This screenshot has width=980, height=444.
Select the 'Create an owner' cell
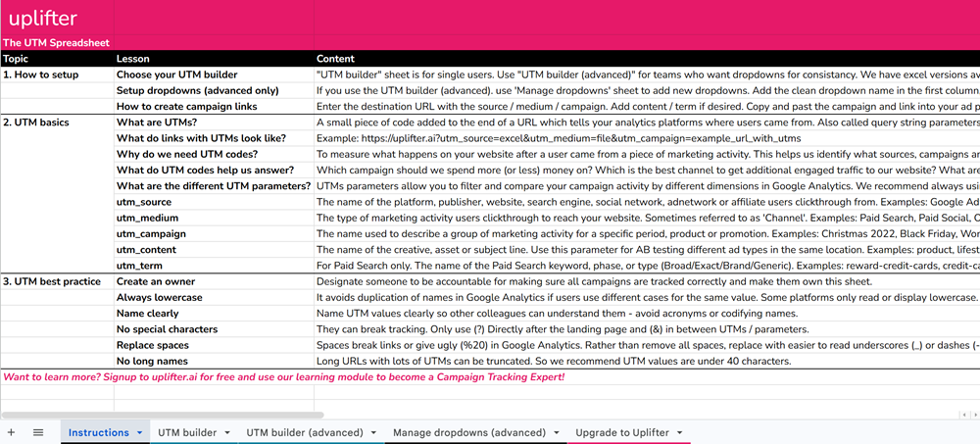[214, 281]
